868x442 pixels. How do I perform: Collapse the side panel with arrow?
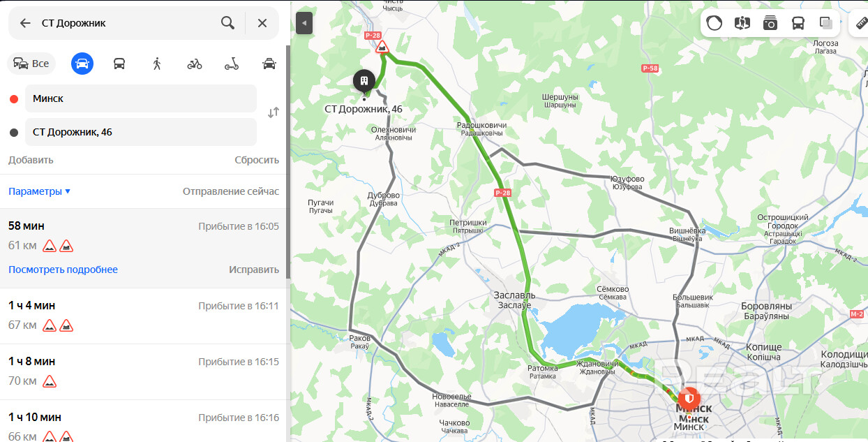pyautogui.click(x=304, y=23)
